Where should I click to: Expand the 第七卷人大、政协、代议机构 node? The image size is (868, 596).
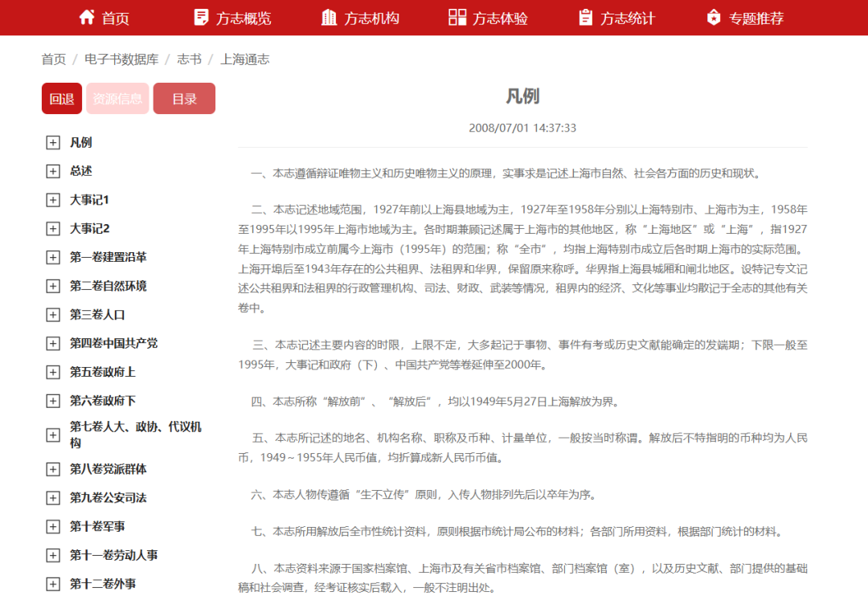(52, 435)
